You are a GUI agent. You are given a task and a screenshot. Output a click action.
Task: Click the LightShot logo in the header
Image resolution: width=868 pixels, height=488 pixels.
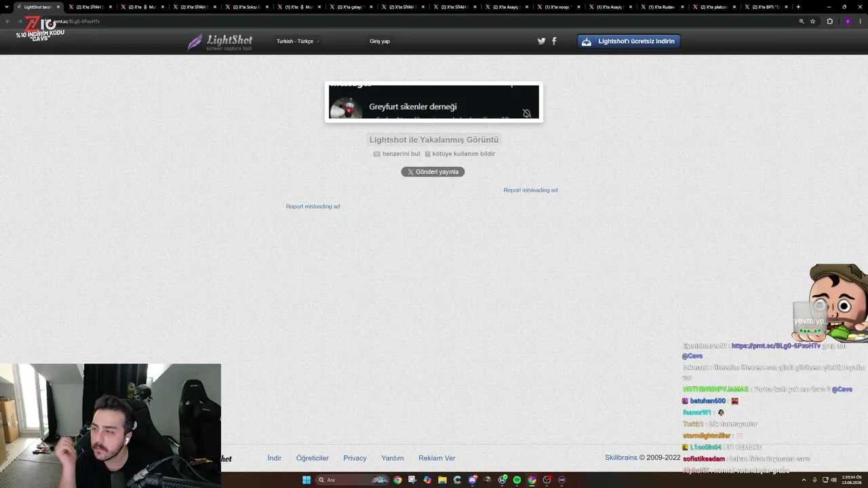(x=220, y=42)
